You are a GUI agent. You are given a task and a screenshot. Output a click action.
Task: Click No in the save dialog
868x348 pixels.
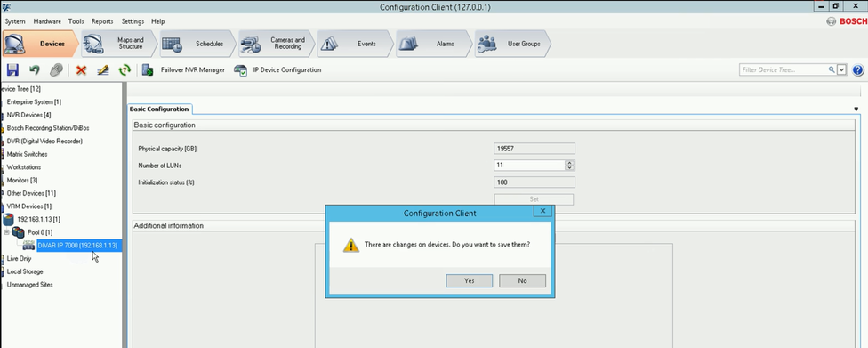click(x=523, y=280)
